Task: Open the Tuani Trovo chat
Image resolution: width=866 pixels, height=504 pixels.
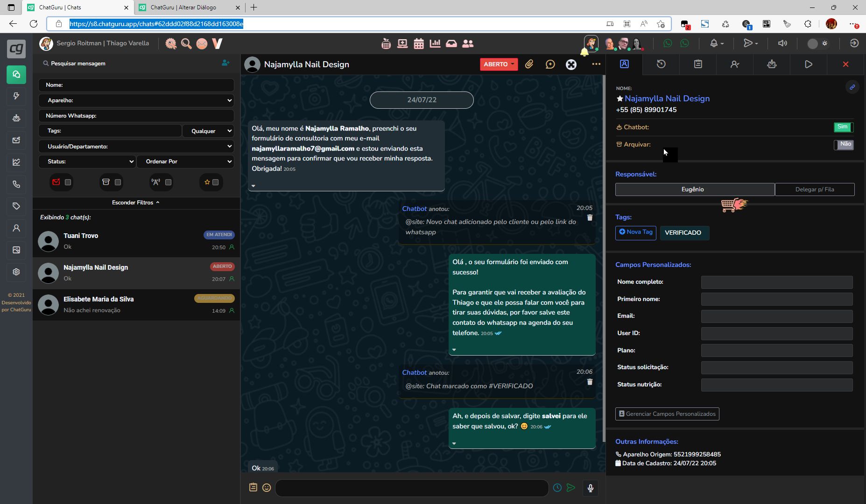Action: click(x=136, y=241)
